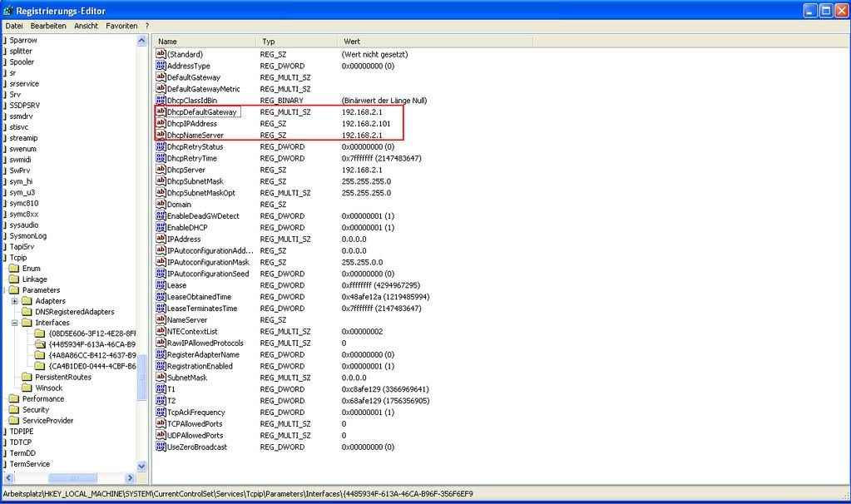Click the DWORD icon of RegistrationEnabled
This screenshot has height=504, width=851.
pos(161,366)
